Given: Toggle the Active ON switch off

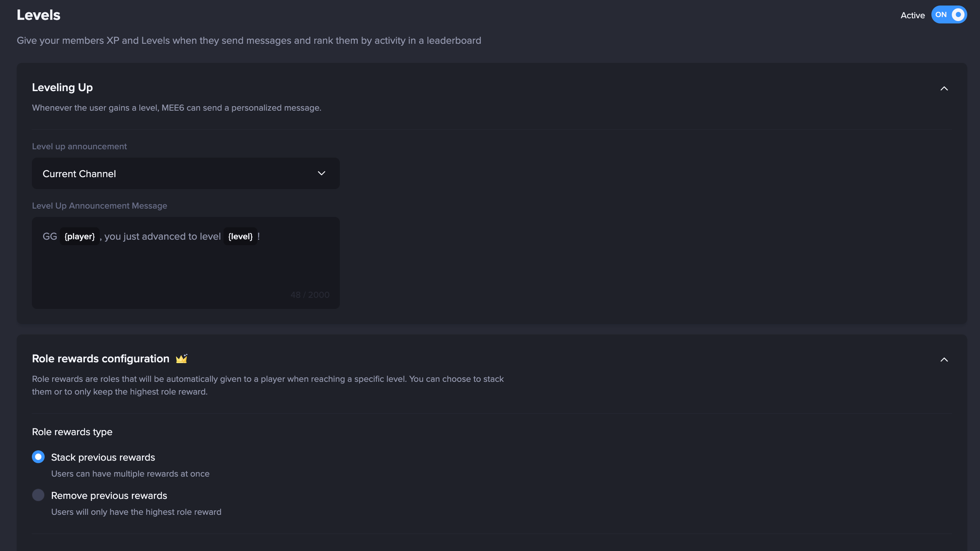Looking at the screenshot, I should (949, 15).
